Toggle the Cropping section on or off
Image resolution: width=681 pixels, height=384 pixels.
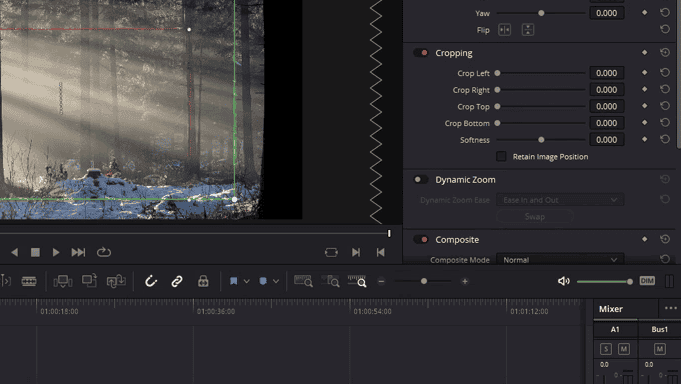pyautogui.click(x=421, y=53)
